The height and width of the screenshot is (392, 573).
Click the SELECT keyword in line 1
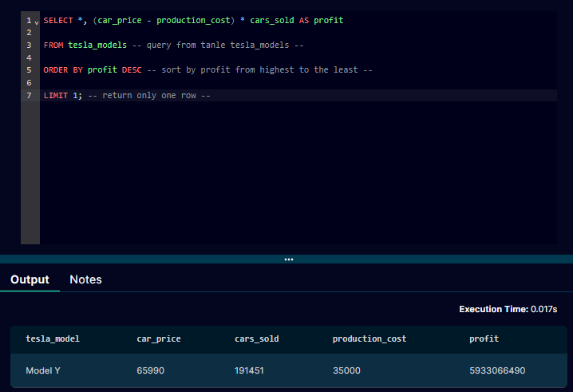click(58, 21)
